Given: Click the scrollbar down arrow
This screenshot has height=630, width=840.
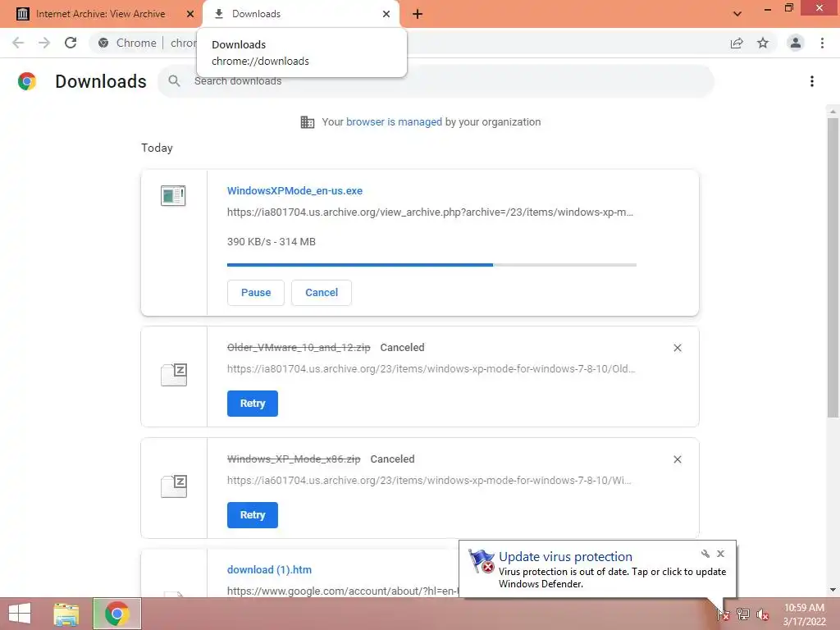Looking at the screenshot, I should point(833,590).
